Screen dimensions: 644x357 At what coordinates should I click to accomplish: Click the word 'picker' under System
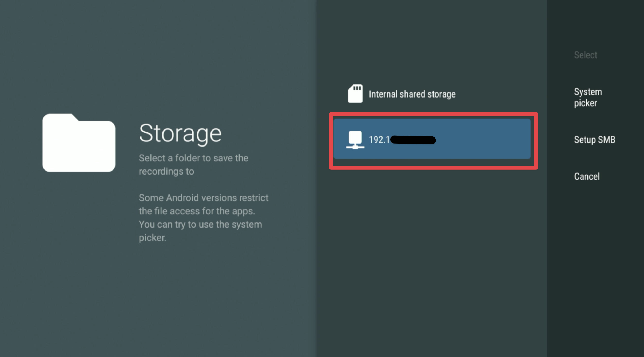tap(585, 103)
